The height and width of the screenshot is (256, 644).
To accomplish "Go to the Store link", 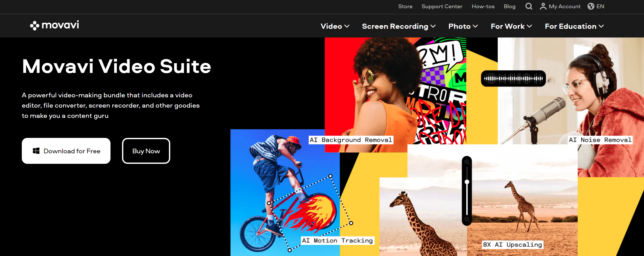I will click(x=405, y=6).
